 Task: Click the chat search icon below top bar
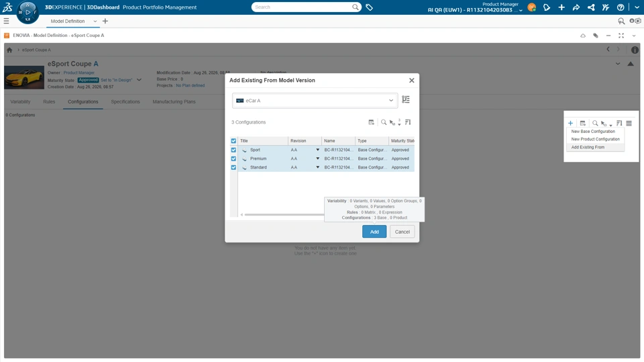[x=621, y=21]
